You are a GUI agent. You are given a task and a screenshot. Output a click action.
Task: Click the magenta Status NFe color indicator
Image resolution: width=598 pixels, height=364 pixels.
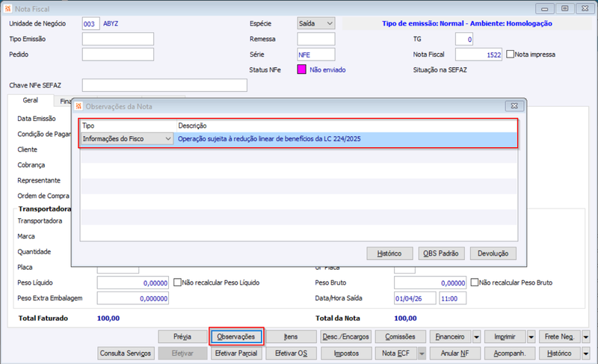pos(302,70)
